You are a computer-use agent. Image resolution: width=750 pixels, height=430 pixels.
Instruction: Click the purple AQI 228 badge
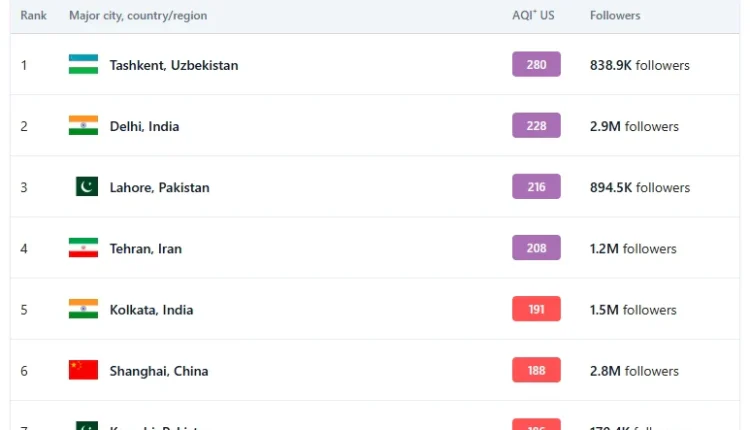(536, 126)
